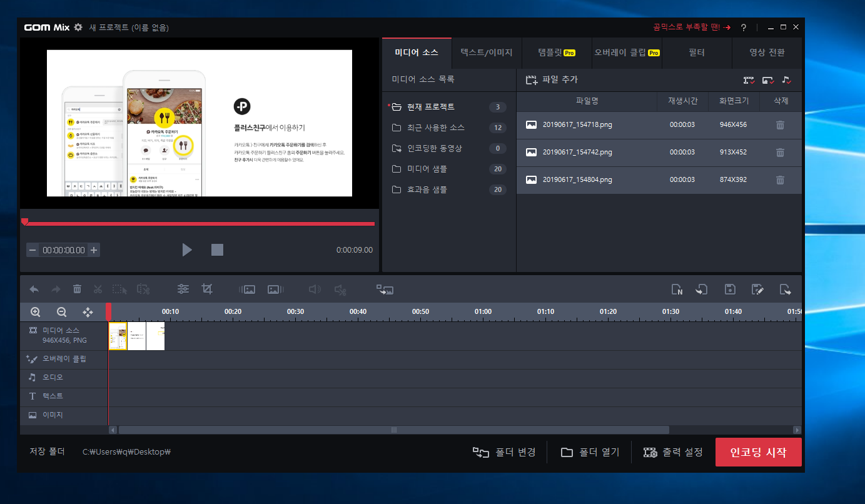Click the image replace icon in toolbar
Screen dimensions: 865x504
385,290
